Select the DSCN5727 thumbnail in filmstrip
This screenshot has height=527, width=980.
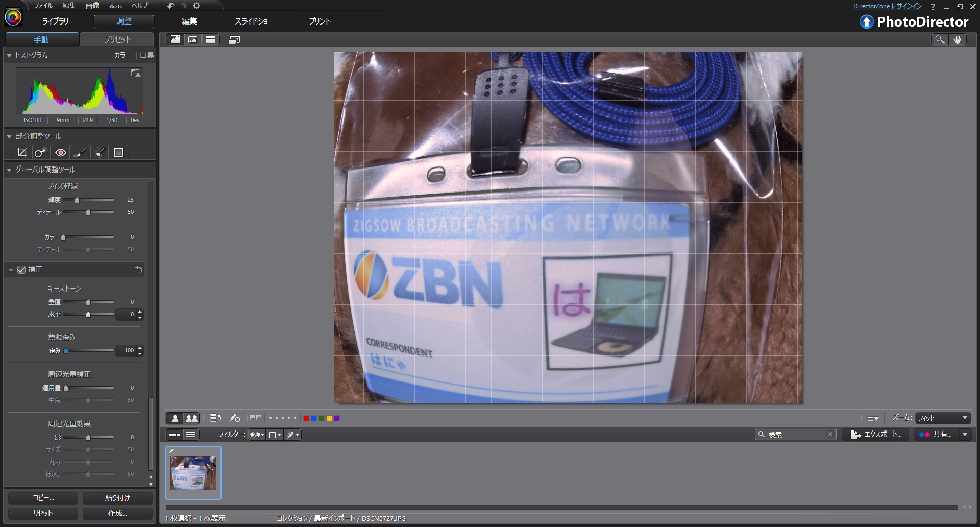[193, 473]
